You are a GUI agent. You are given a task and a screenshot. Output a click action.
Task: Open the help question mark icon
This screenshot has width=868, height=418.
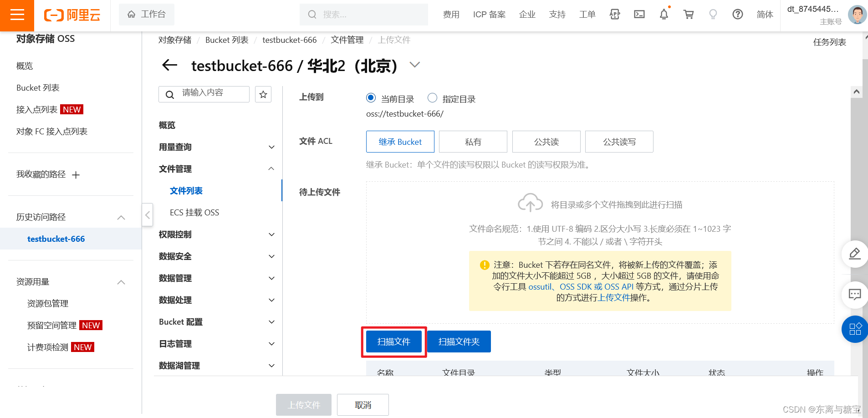click(738, 15)
